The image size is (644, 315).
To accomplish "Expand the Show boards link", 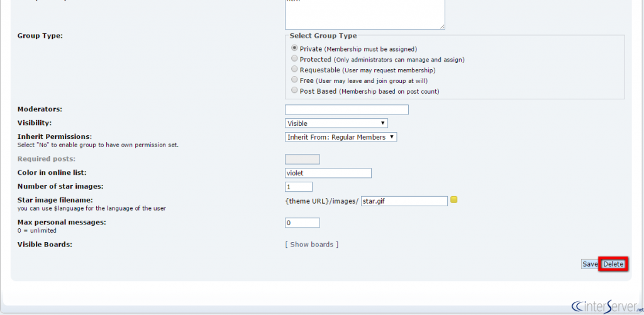I will [x=312, y=245].
